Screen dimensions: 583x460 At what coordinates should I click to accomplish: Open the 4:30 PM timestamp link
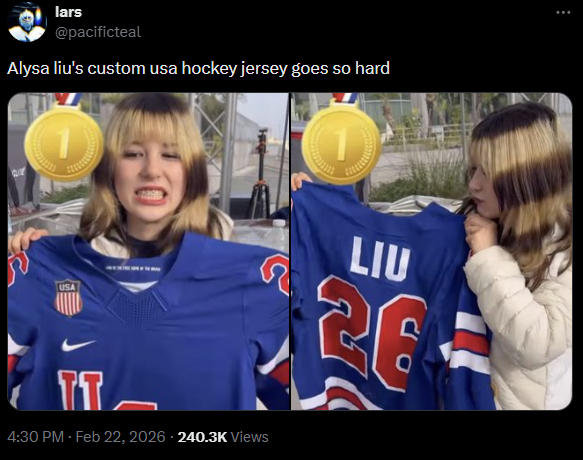click(x=35, y=437)
